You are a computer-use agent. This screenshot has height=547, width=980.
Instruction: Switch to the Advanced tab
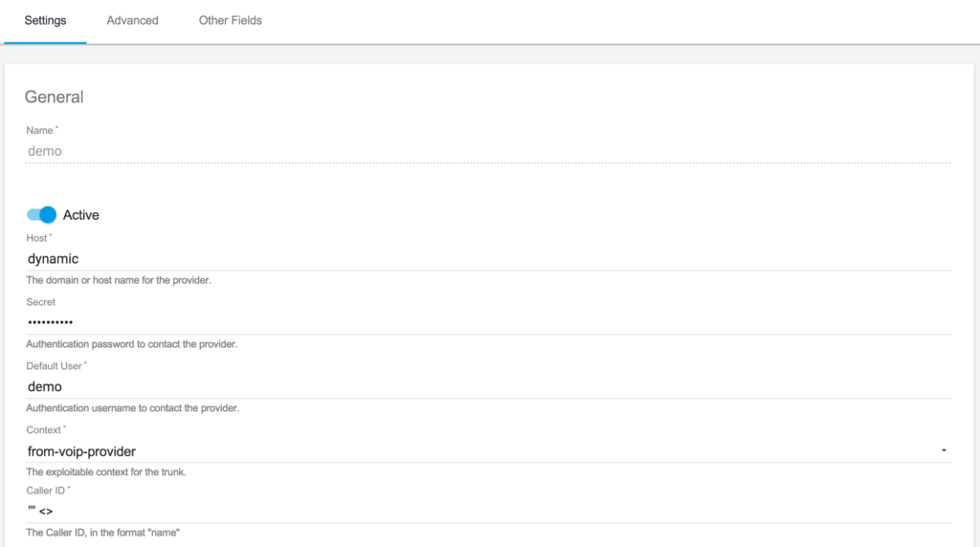click(132, 21)
